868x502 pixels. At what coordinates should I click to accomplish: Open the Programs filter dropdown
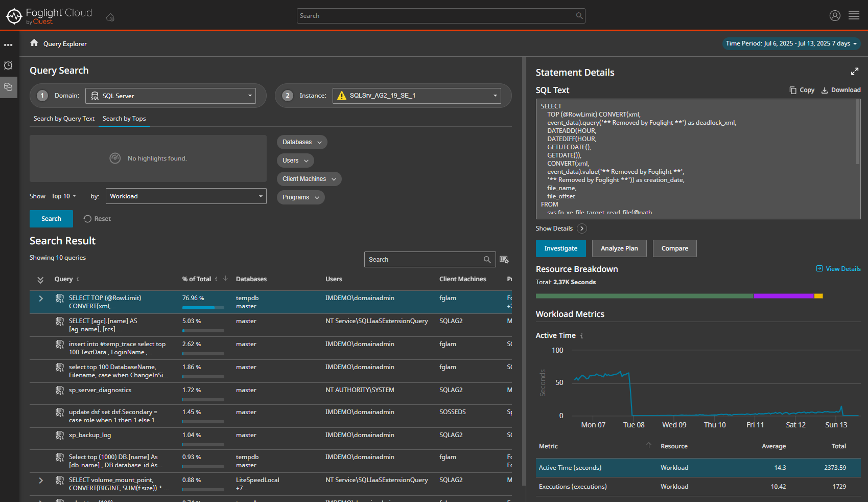300,197
